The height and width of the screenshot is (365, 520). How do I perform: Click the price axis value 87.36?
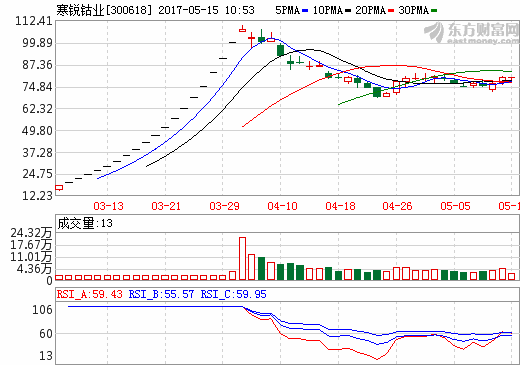pos(37,65)
